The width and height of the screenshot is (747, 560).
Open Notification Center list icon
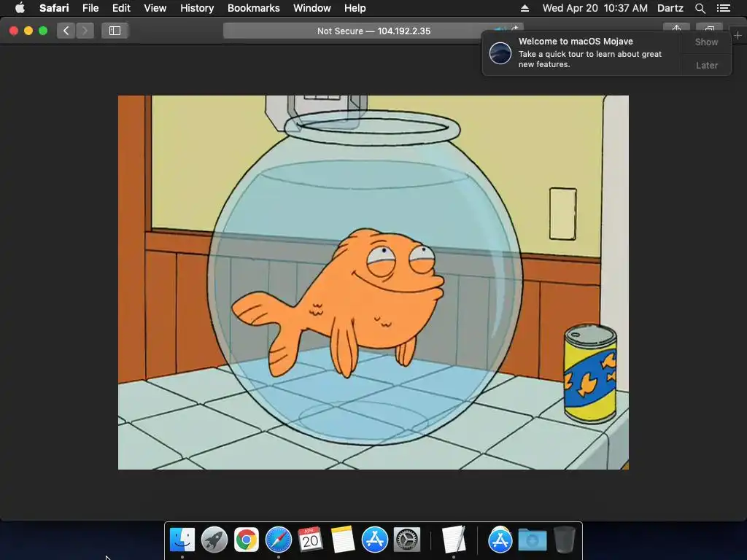pos(723,8)
